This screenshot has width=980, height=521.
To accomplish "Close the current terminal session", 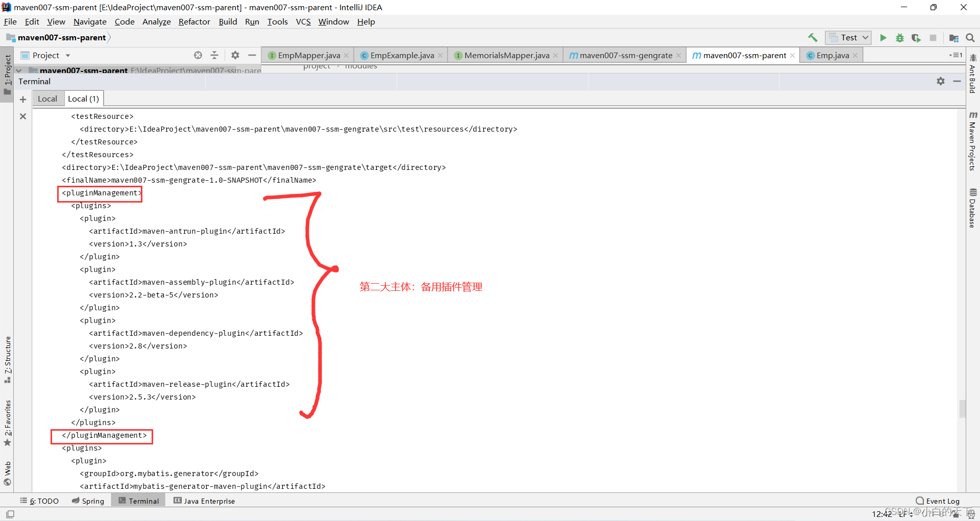I will (23, 116).
